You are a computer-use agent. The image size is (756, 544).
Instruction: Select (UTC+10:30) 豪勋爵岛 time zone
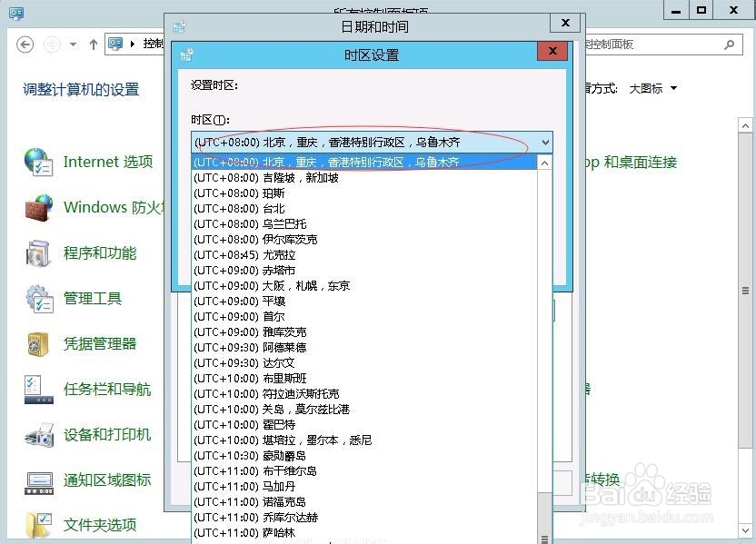(x=364, y=455)
